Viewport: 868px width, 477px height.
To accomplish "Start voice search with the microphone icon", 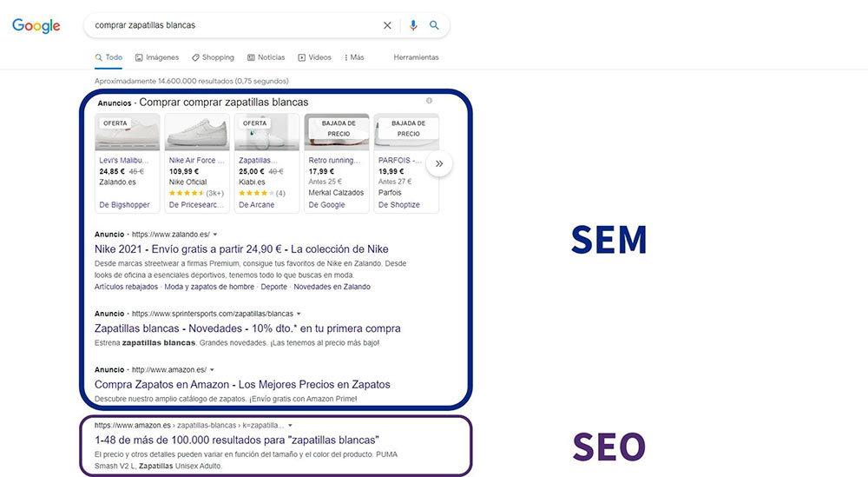I will (413, 25).
